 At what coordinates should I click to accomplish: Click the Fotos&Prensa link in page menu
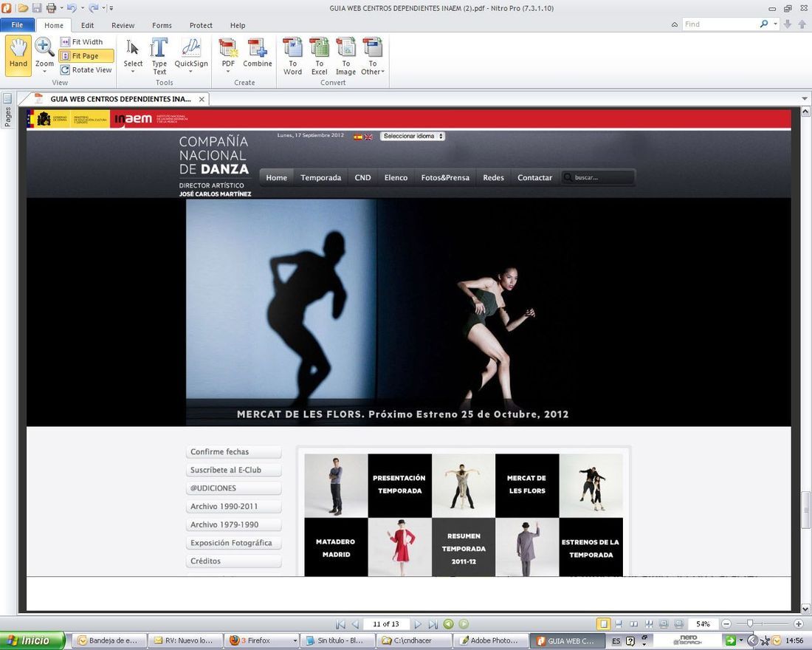445,178
